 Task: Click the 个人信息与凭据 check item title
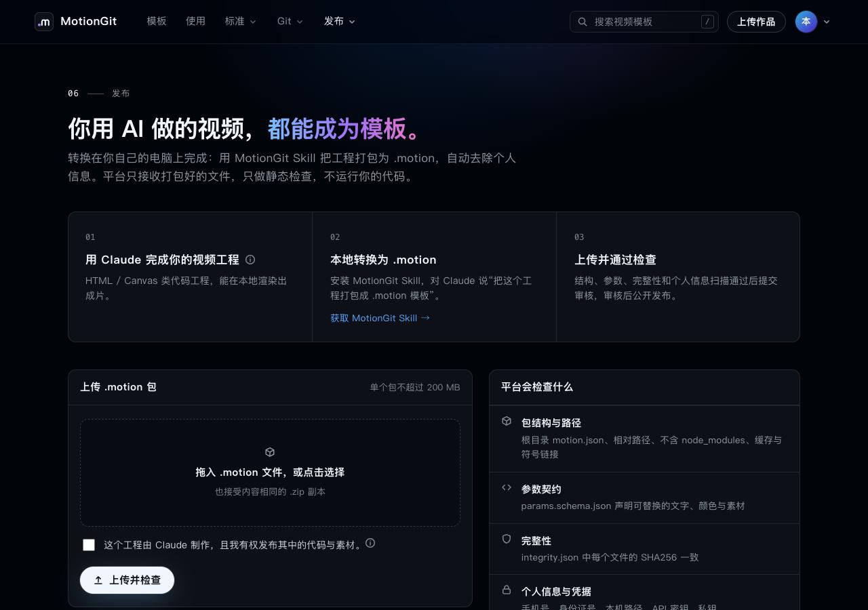point(556,592)
